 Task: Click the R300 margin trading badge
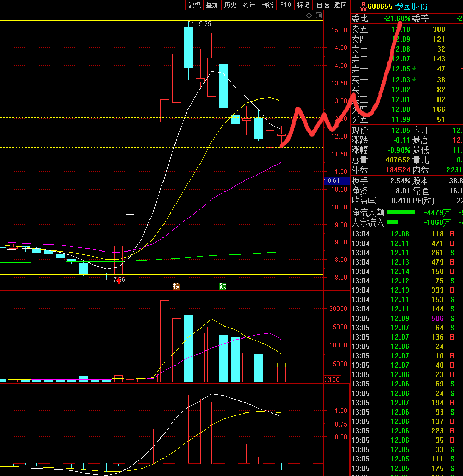tap(363, 7)
